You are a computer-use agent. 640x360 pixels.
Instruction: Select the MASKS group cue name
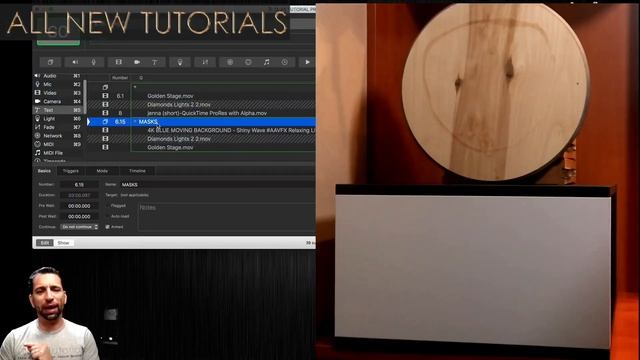[148, 122]
